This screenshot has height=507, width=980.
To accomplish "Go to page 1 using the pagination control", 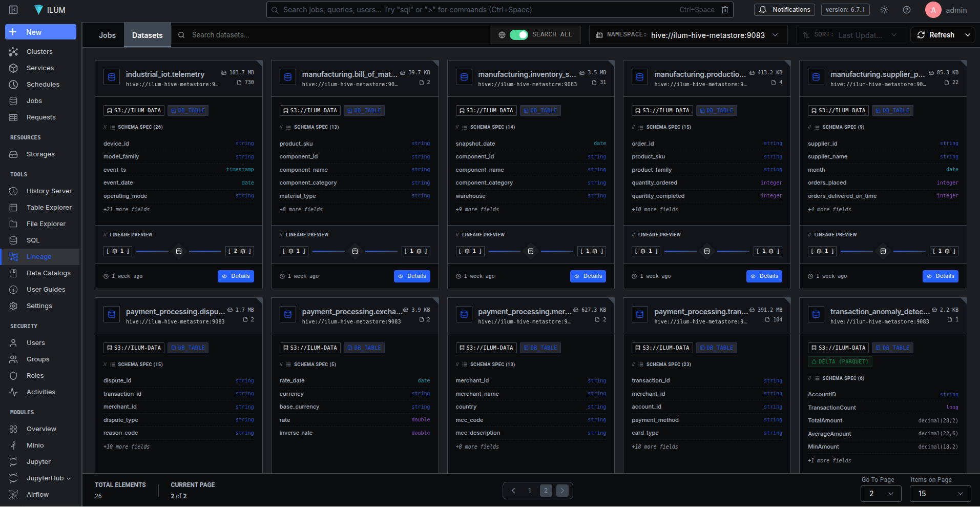I will [x=529, y=491].
